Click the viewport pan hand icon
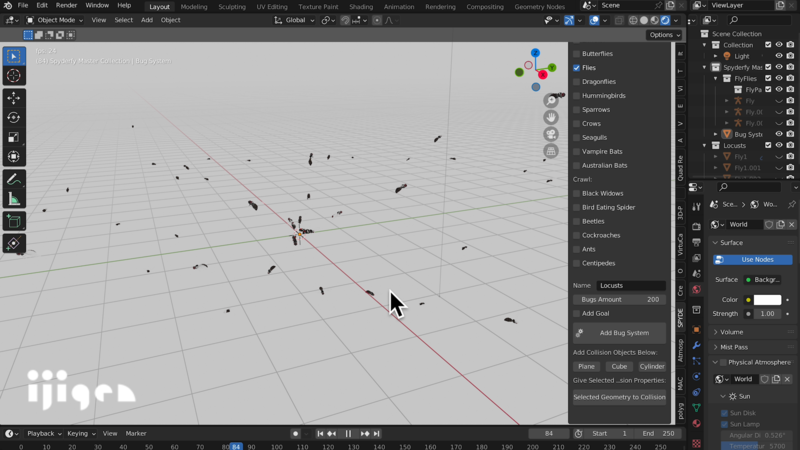This screenshot has width=800, height=450. click(x=551, y=117)
